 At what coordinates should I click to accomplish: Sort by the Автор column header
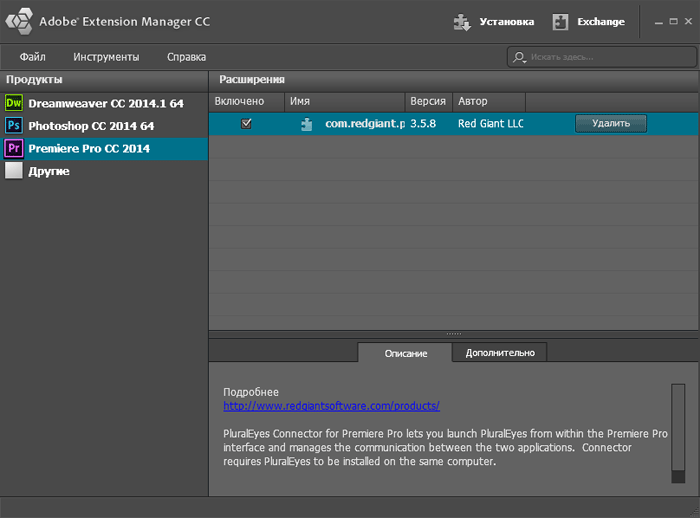click(489, 101)
